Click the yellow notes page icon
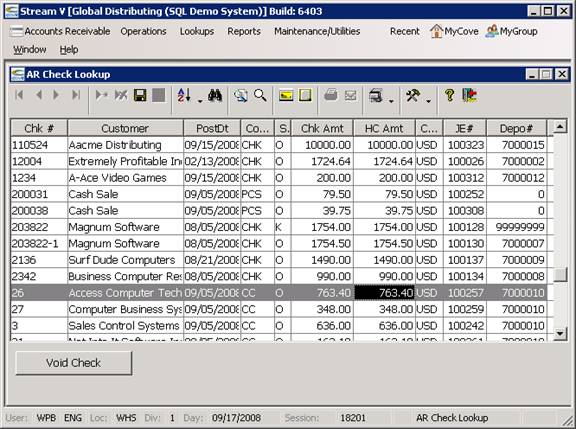 (305, 95)
